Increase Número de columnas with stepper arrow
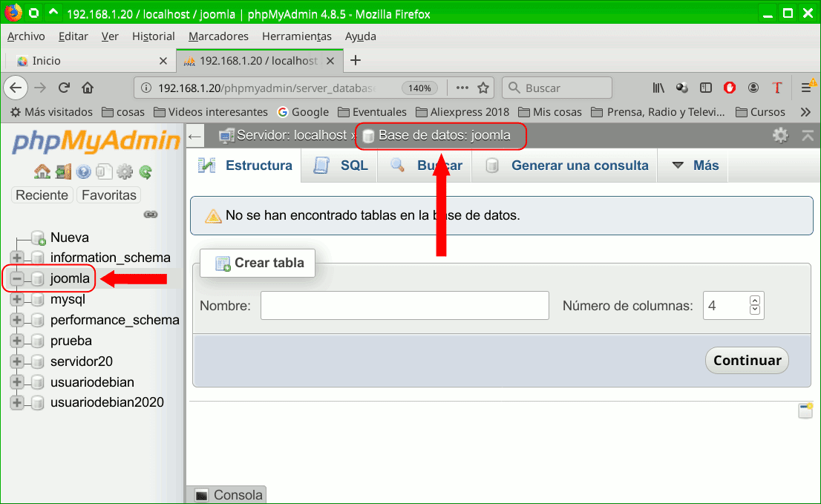821x504 pixels. tap(755, 301)
